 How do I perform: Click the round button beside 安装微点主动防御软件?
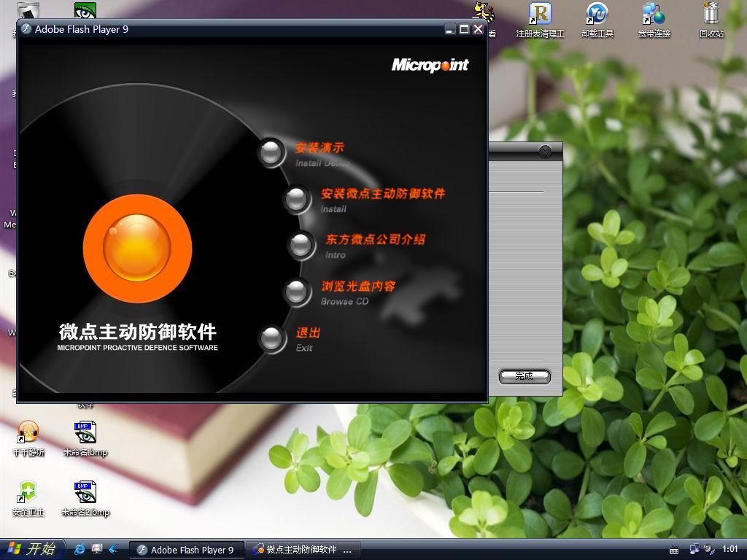(x=296, y=199)
